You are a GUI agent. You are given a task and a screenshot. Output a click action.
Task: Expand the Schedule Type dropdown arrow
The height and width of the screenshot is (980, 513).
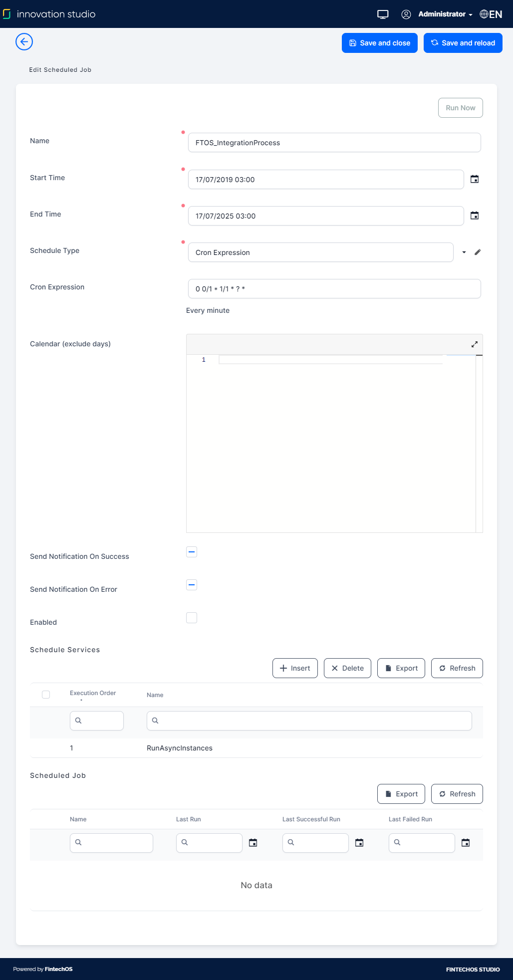point(464,252)
